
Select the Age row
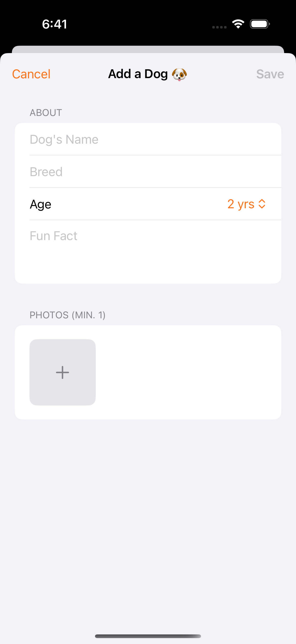coord(148,204)
